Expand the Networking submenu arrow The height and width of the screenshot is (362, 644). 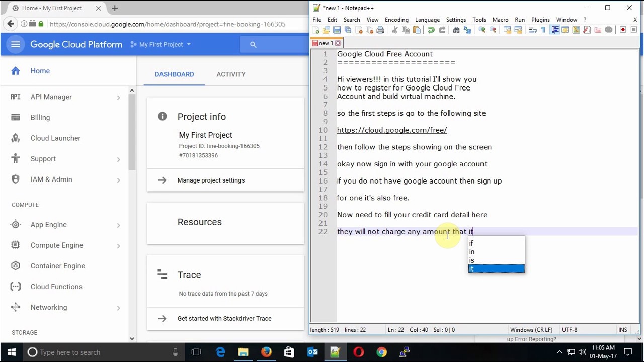(119, 308)
